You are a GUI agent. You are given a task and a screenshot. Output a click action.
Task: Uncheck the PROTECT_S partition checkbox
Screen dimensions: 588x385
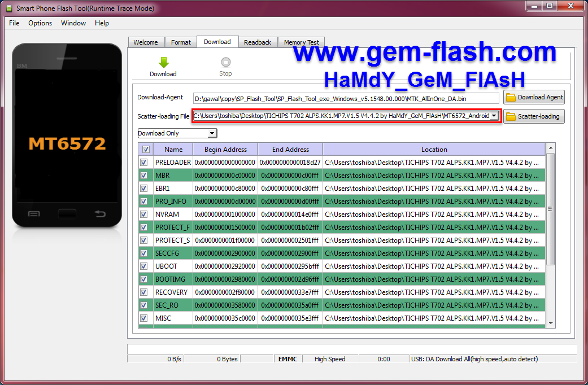click(143, 240)
